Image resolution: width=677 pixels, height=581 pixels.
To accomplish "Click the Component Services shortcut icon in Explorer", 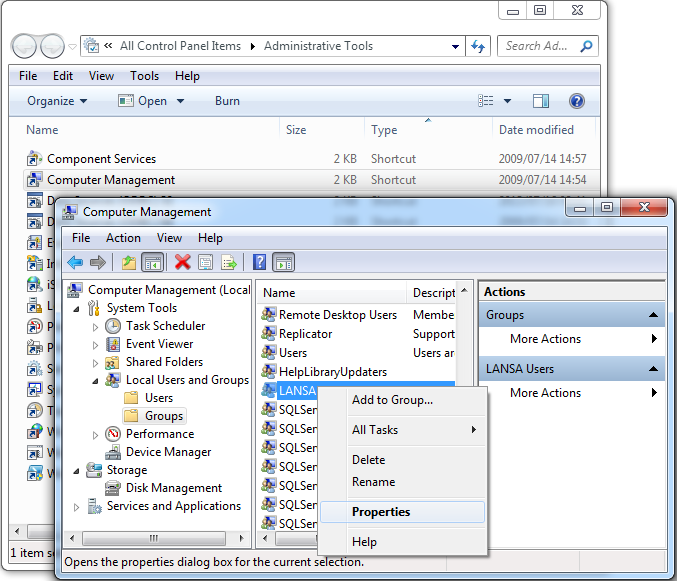I will pyautogui.click(x=34, y=158).
